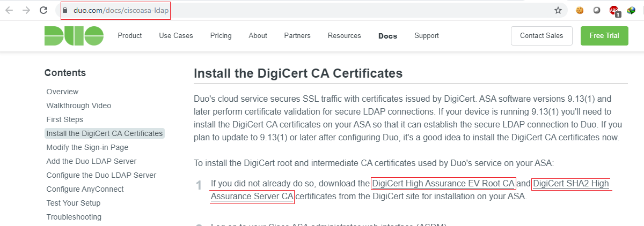Open the About menu
The width and height of the screenshot is (644, 226).
point(258,36)
